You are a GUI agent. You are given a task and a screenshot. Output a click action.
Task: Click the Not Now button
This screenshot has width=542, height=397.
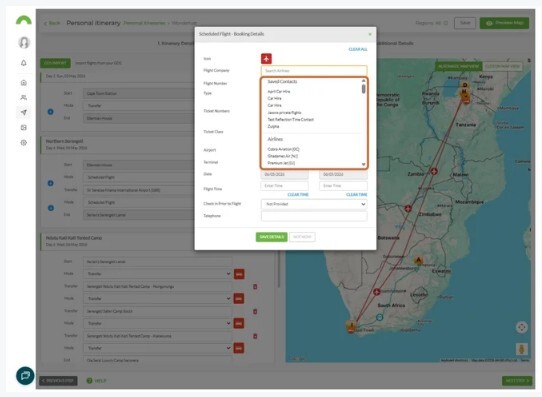[x=302, y=237]
